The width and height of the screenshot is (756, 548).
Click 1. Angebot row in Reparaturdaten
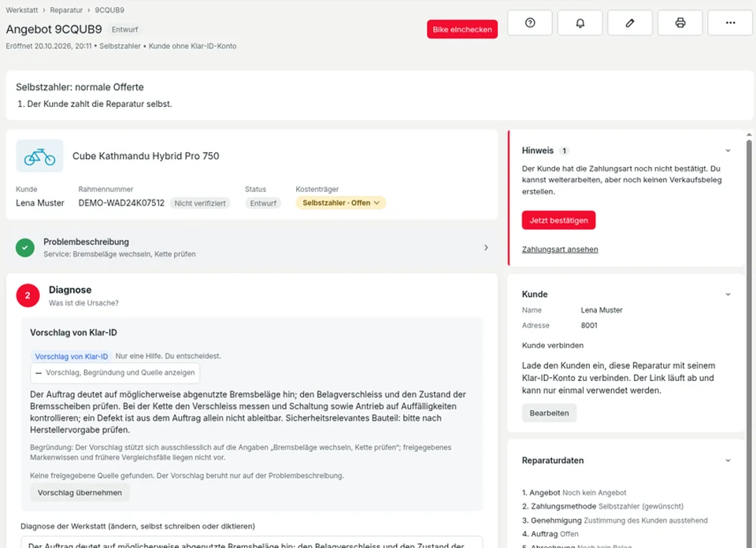[574, 493]
